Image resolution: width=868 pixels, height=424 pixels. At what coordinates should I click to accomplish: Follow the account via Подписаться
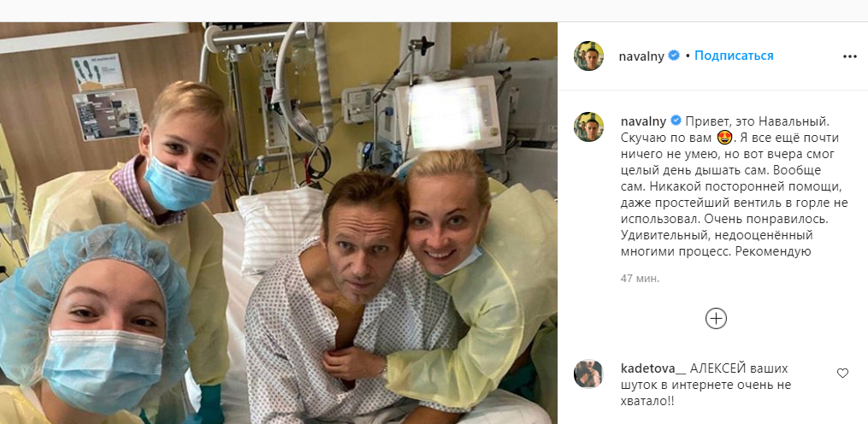click(x=734, y=56)
